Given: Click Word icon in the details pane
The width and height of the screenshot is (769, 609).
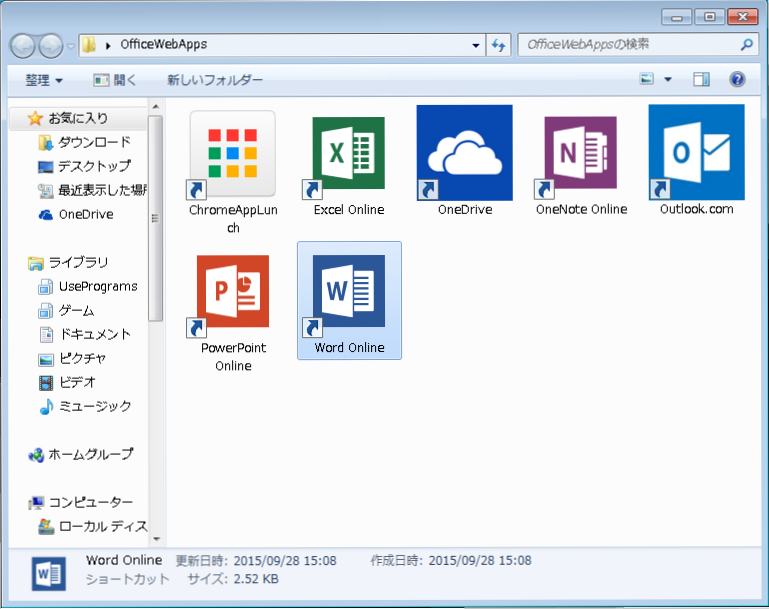Looking at the screenshot, I should 49,574.
